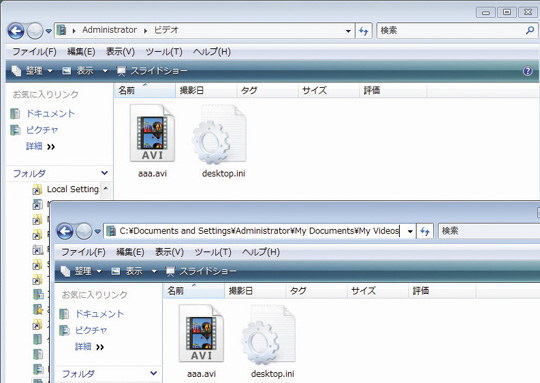540x383 pixels.
Task: Click 表示 views button in front window toolbar
Action: [127, 271]
